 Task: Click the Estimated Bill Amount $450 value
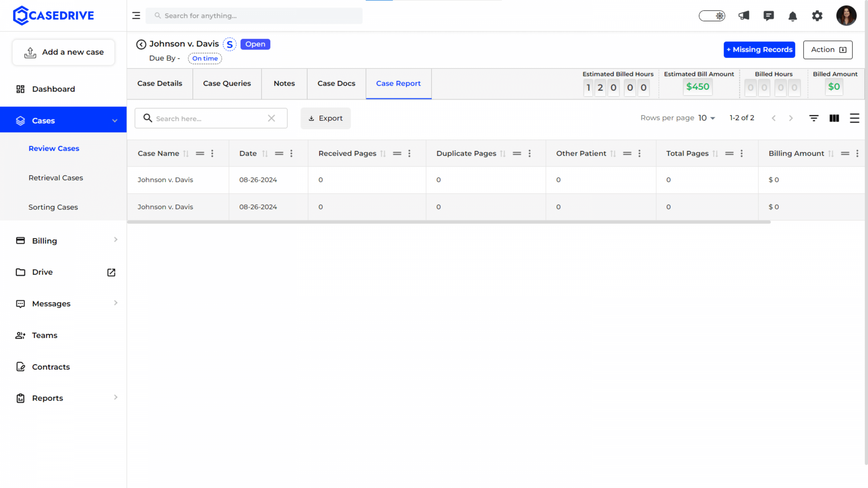pos(697,87)
